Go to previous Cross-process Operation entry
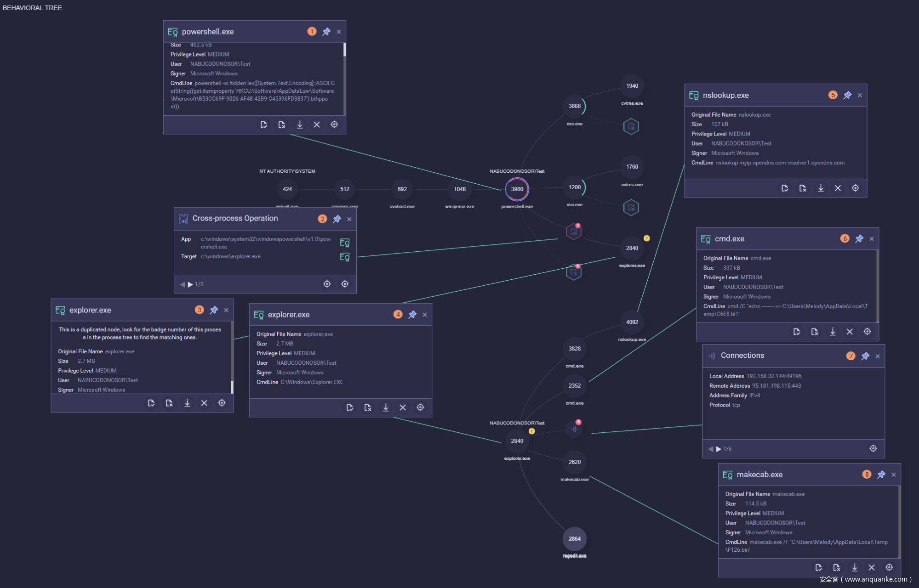Viewport: 919px width, 588px height. (183, 284)
